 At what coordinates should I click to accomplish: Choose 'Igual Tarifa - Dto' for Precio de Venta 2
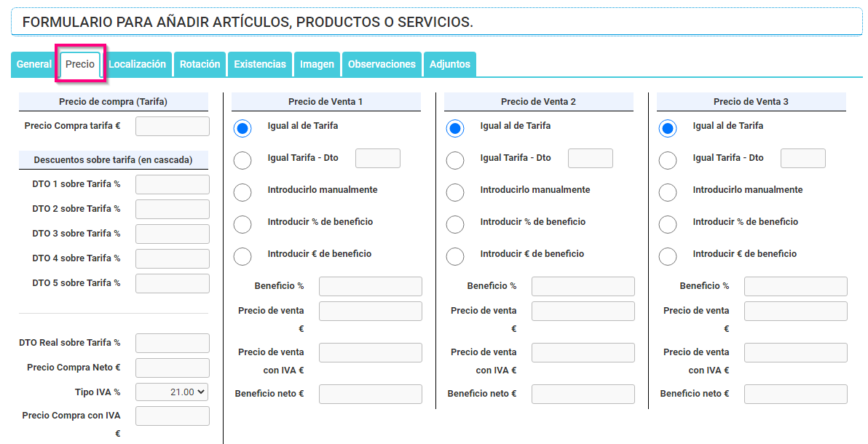pyautogui.click(x=455, y=161)
